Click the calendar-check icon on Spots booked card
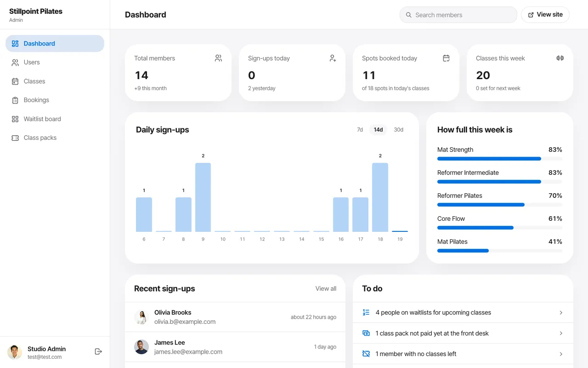The width and height of the screenshot is (588, 368). (446, 58)
